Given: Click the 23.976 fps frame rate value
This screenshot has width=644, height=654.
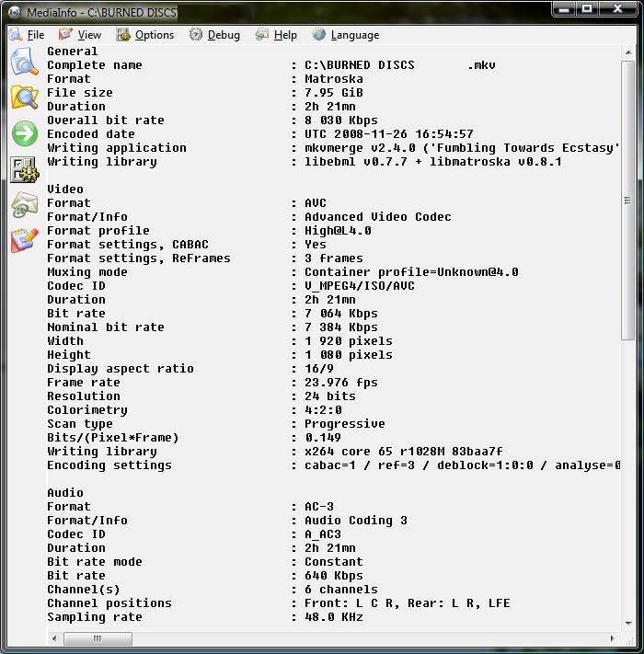Looking at the screenshot, I should (341, 383).
